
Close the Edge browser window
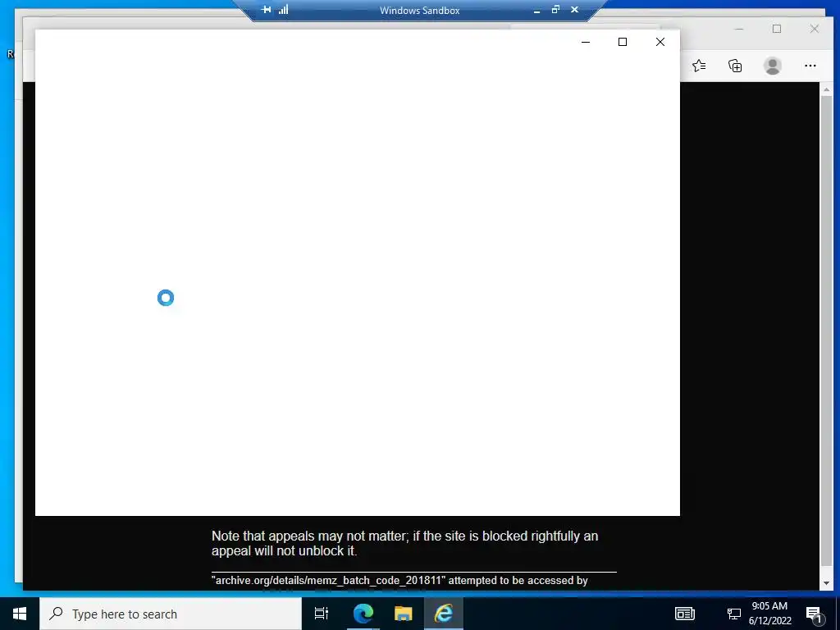[815, 29]
